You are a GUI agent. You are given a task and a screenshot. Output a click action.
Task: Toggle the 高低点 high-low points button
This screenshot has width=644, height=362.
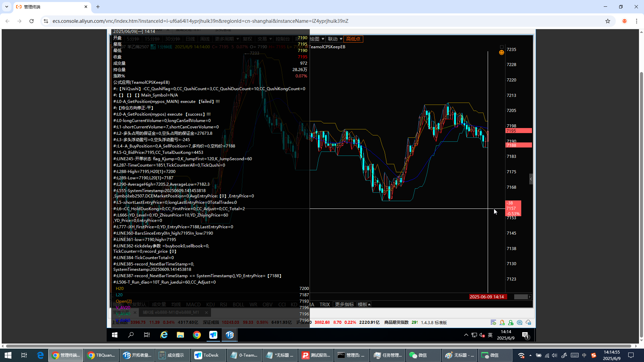[x=353, y=39]
